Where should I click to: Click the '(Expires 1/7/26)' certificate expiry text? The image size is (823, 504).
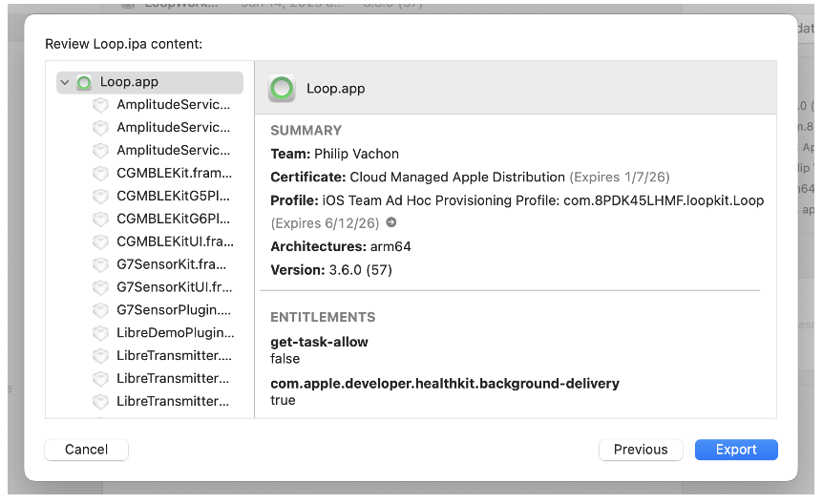(x=620, y=178)
